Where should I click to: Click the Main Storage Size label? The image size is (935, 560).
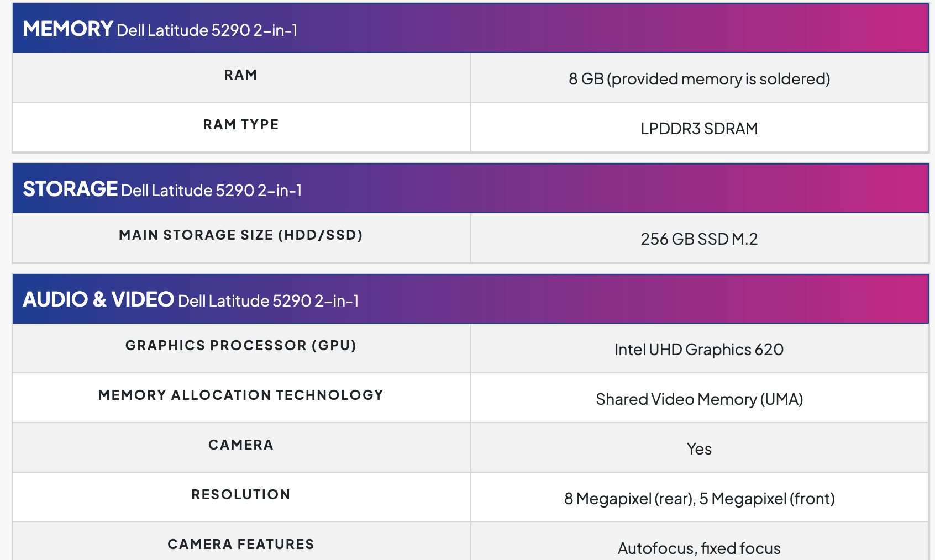241,235
